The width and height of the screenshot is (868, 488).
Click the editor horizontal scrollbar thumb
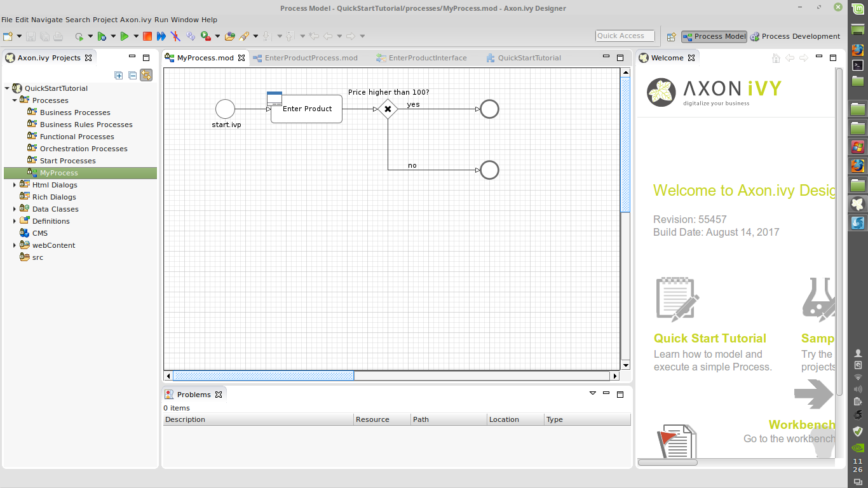tap(263, 376)
